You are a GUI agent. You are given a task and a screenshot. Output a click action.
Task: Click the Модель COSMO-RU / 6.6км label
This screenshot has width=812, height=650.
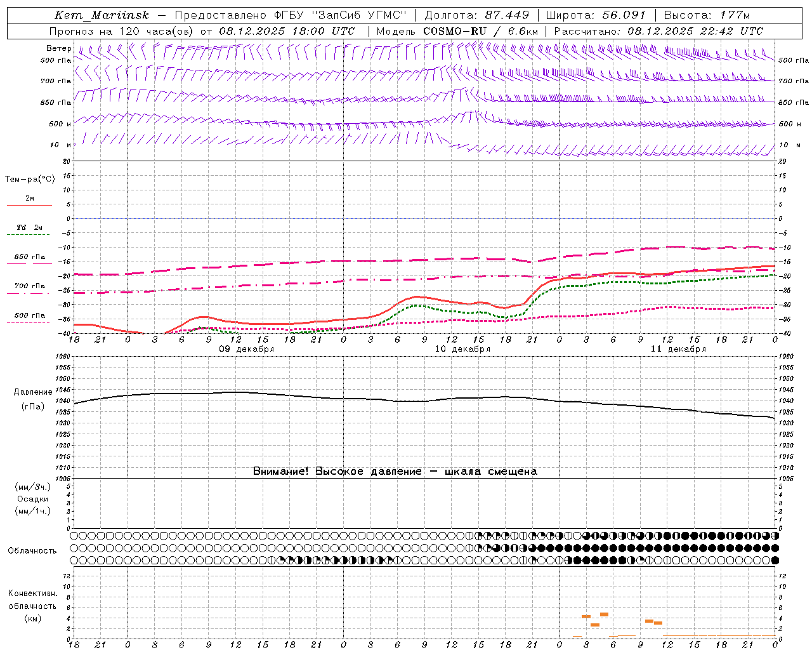point(457,31)
